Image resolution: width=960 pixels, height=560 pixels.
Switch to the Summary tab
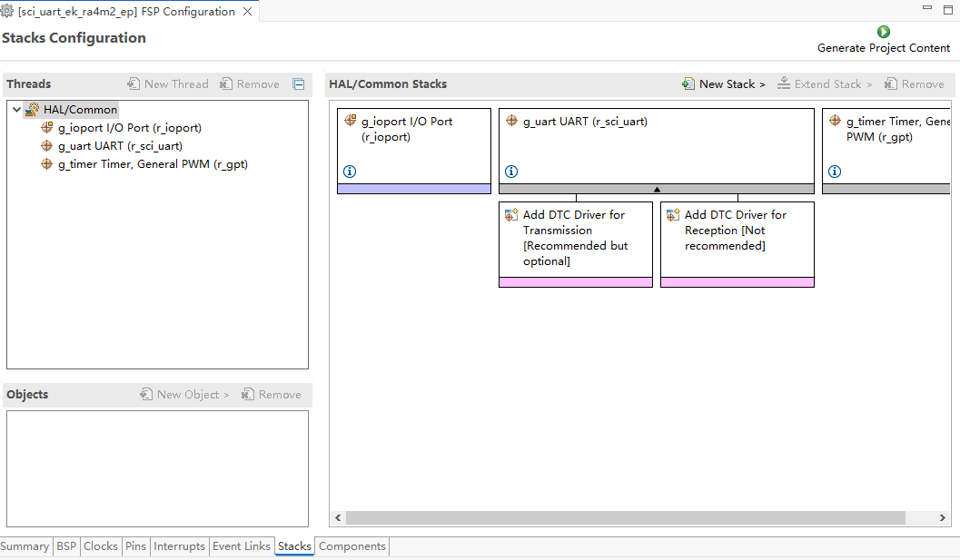[x=25, y=545]
